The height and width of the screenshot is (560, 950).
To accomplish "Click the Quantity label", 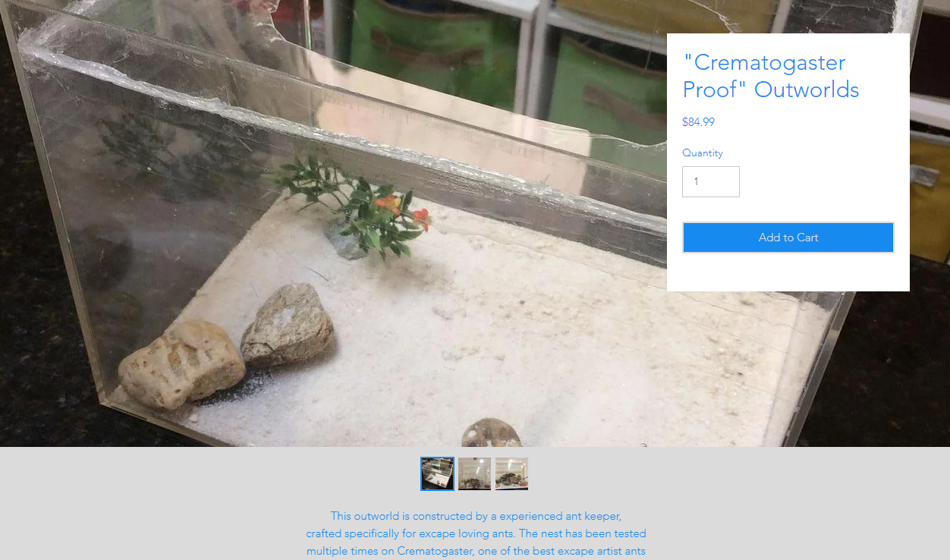I will point(703,153).
